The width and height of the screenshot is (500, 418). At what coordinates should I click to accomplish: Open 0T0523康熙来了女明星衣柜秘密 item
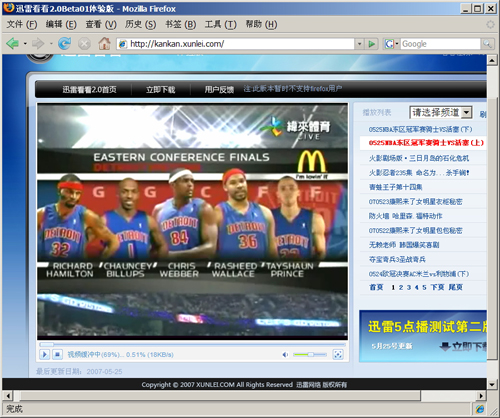point(415,201)
